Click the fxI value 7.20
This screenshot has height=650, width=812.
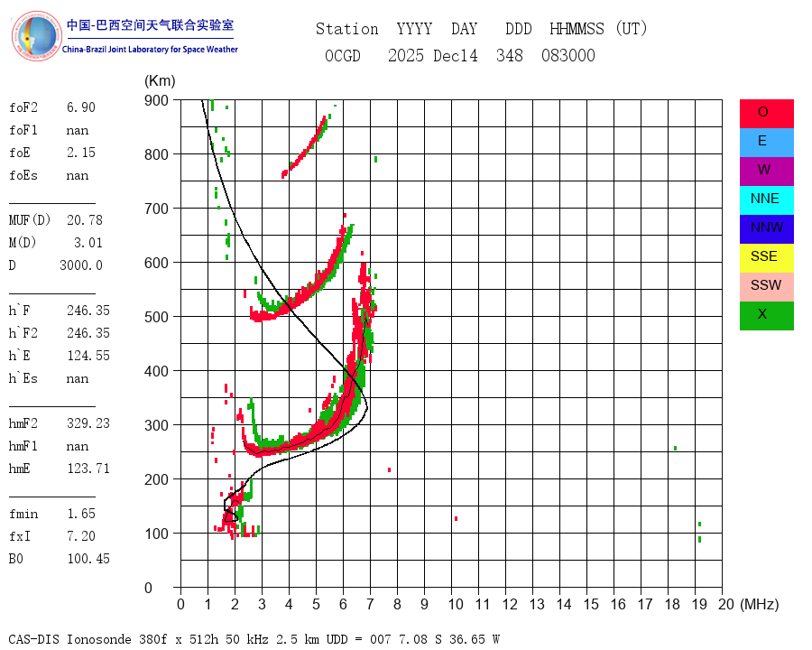pos(81,536)
